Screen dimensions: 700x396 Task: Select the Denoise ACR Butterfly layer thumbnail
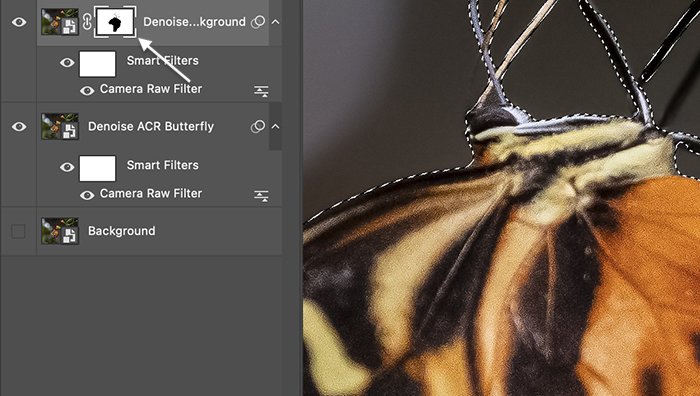click(60, 127)
